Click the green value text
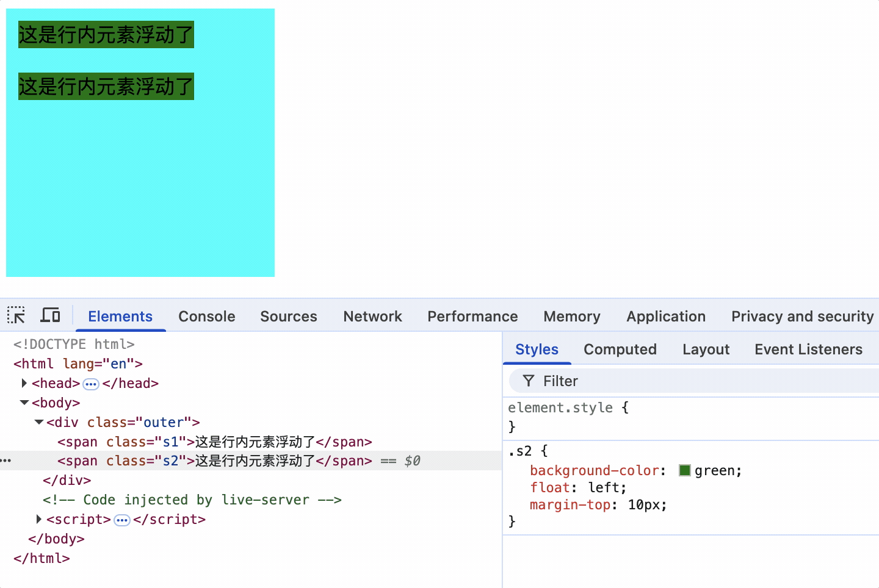Image resolution: width=879 pixels, height=588 pixels. tap(715, 470)
